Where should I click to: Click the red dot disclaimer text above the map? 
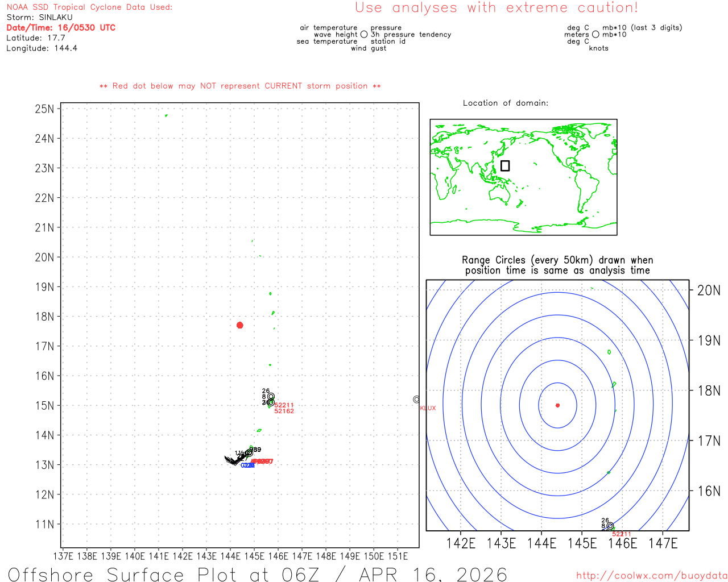click(240, 86)
